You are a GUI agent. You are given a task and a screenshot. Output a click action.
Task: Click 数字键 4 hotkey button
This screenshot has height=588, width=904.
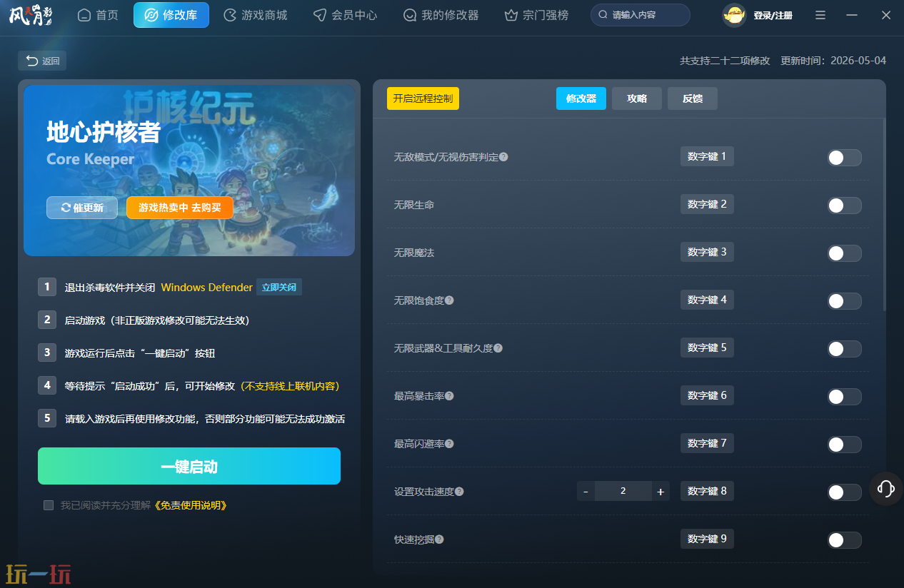coord(707,300)
